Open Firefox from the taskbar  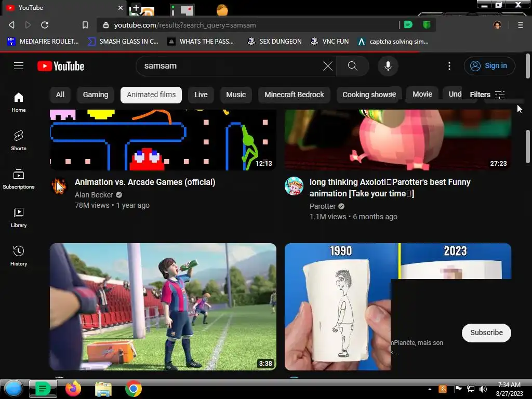(73, 389)
